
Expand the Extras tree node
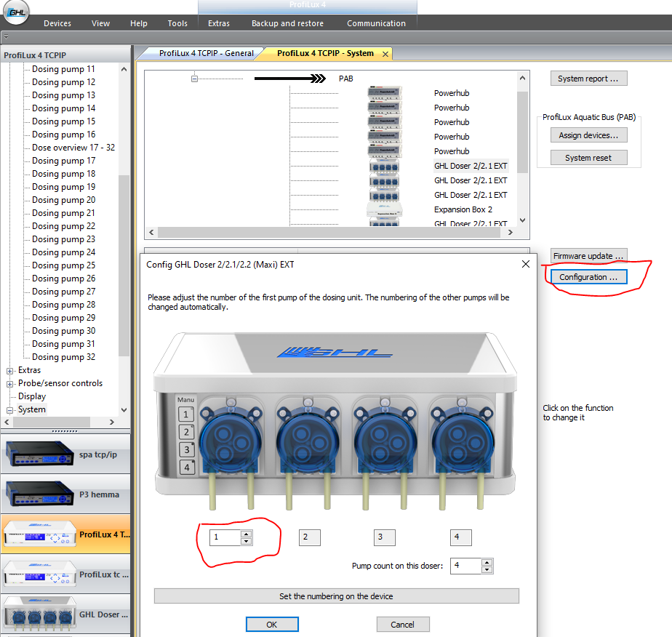10,371
